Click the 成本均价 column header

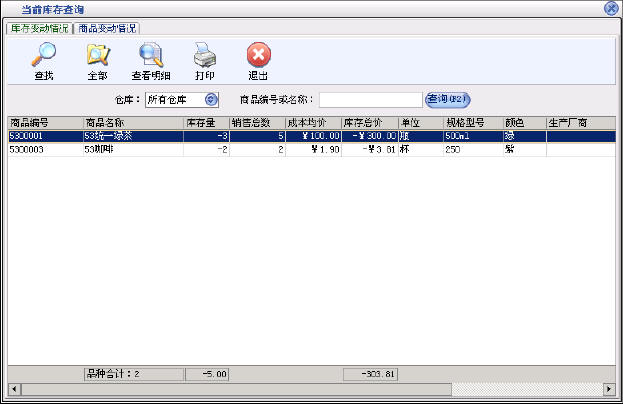click(x=313, y=123)
